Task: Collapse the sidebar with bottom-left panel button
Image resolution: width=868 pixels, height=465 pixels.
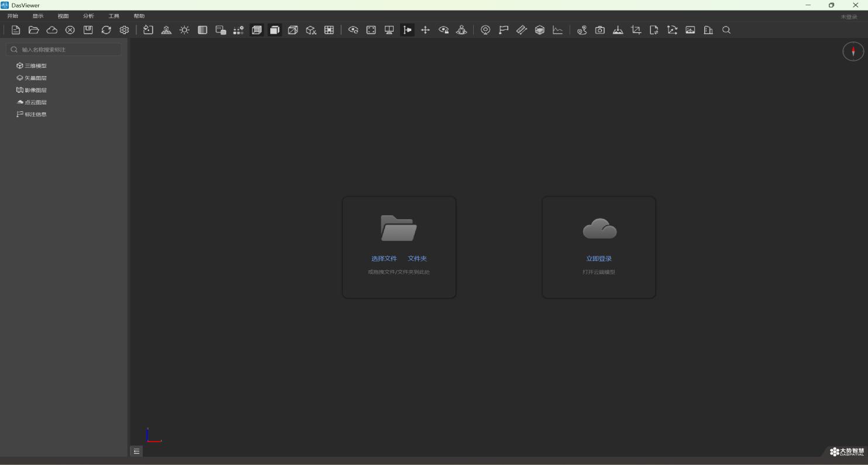Action: pyautogui.click(x=136, y=451)
